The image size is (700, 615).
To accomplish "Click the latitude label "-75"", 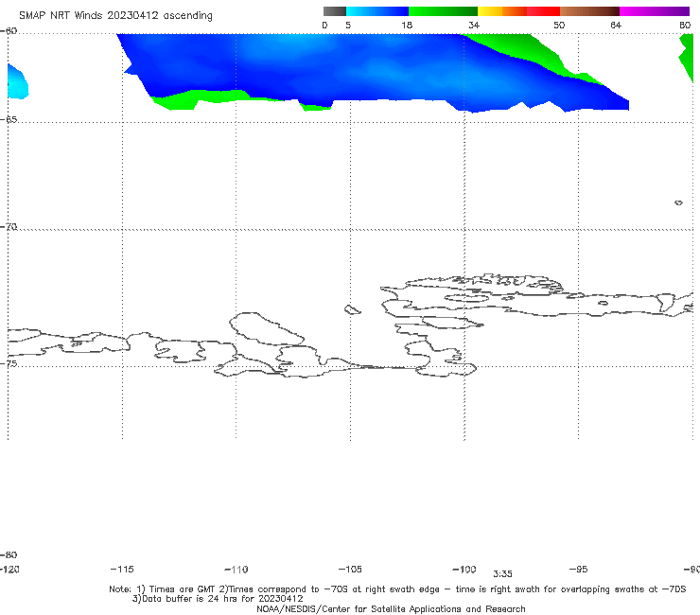I will coord(9,363).
